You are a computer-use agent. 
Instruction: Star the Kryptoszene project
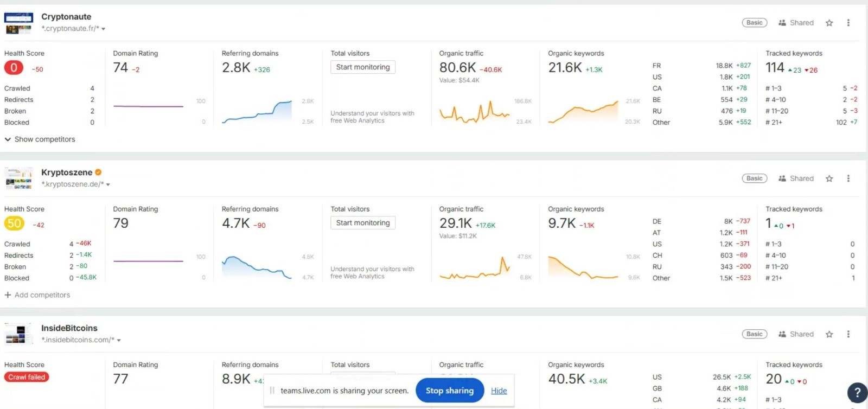[x=829, y=178]
